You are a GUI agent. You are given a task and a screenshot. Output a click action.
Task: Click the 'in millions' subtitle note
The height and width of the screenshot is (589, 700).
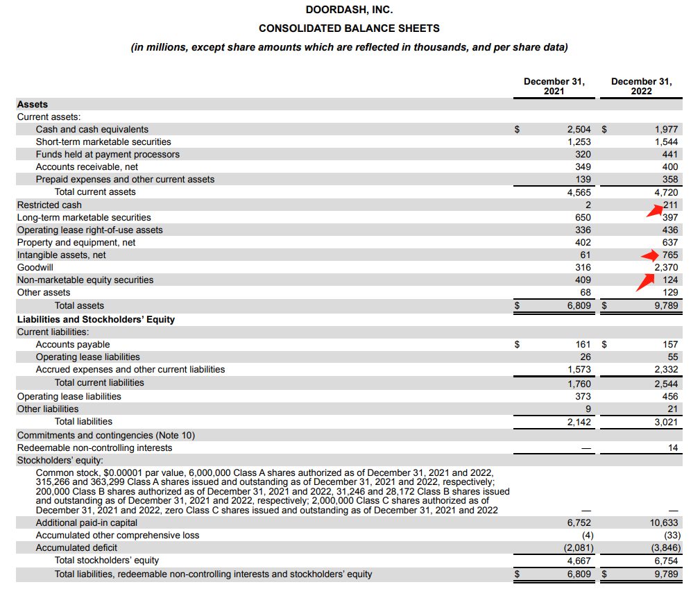(x=349, y=47)
